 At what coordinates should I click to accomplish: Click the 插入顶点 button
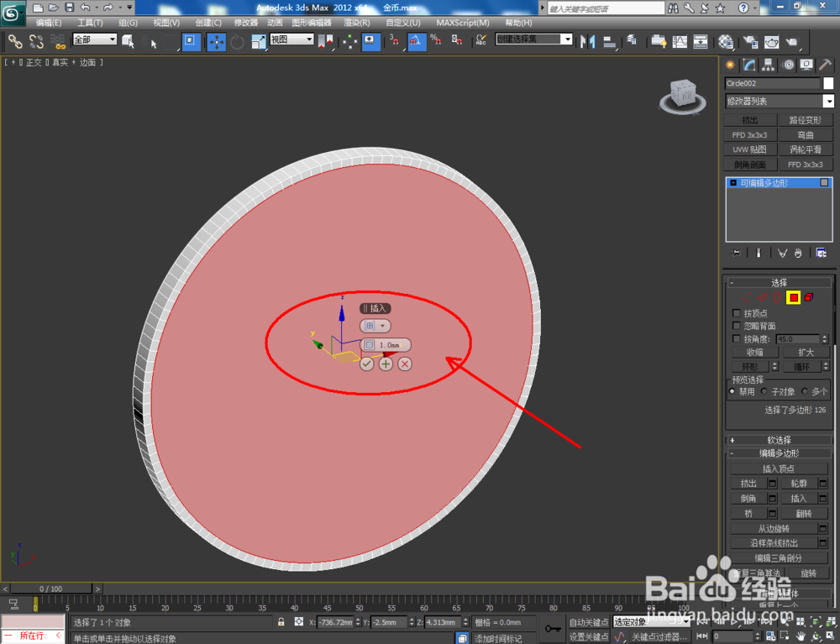(x=779, y=469)
